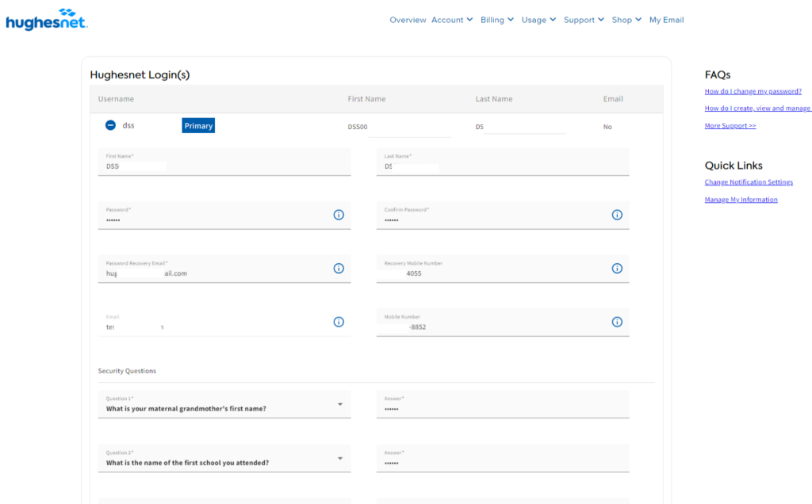812x504 pixels.
Task: Open My Email link
Action: (x=666, y=20)
